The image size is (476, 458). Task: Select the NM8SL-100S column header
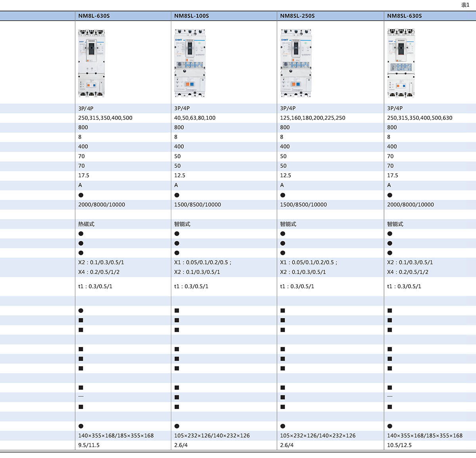click(x=192, y=16)
